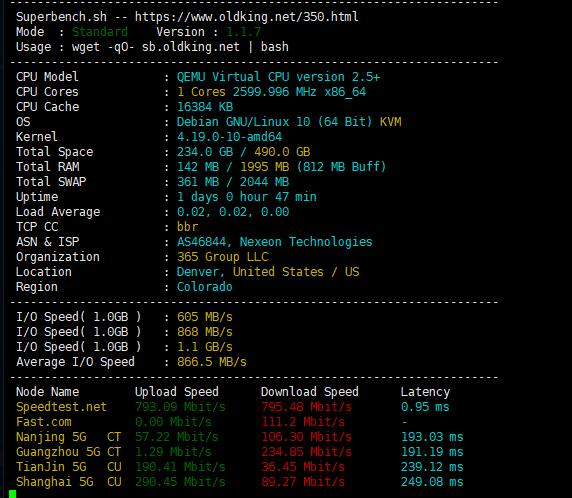Click the bbr TCP CC value
This screenshot has width=572, height=498.
pos(188,227)
